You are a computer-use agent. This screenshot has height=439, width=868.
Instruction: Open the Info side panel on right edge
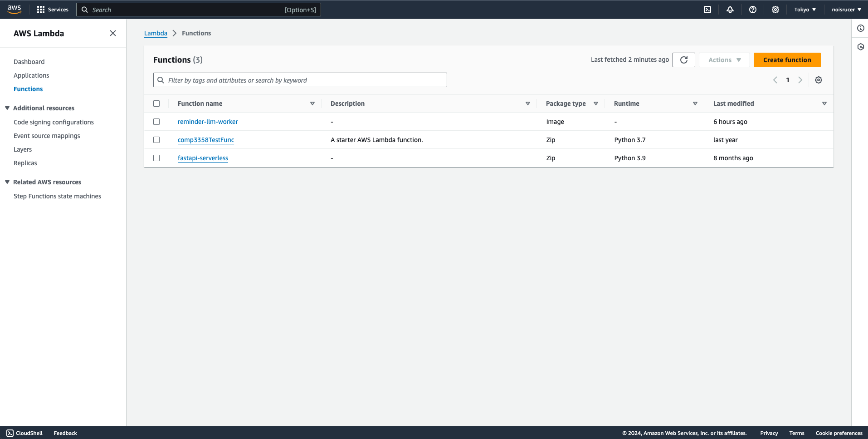[861, 28]
